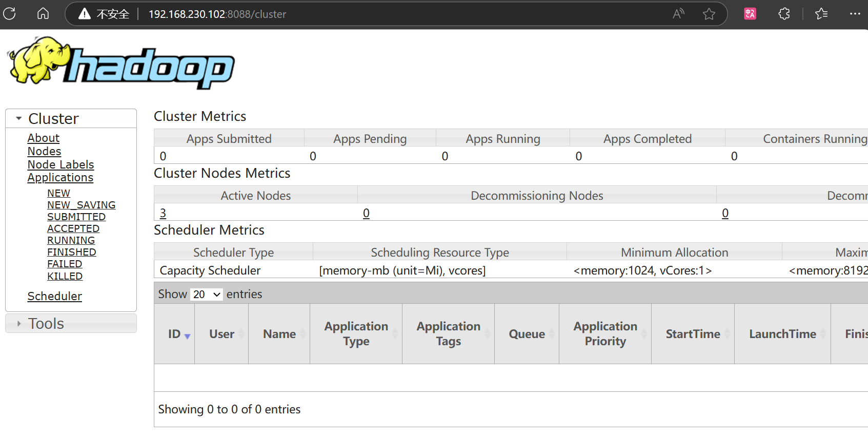The image size is (868, 441).
Task: Collapse the Cluster sidebar section
Action: pos(19,119)
